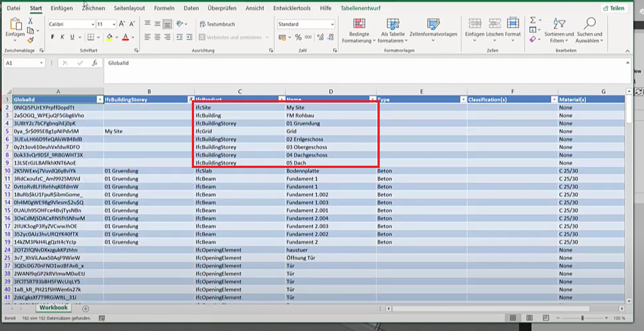Decrease font size with smaller A icon
The image size is (644, 331).
[x=132, y=24]
